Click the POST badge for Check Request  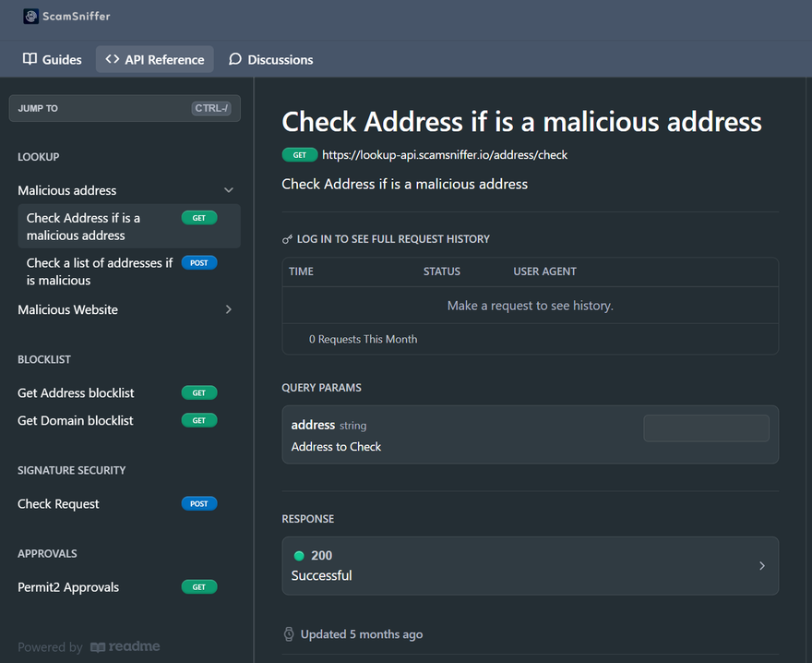click(x=199, y=504)
